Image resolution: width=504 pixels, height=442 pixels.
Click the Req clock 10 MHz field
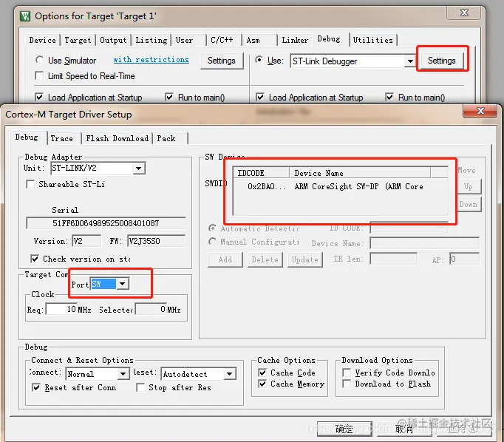tap(61, 309)
